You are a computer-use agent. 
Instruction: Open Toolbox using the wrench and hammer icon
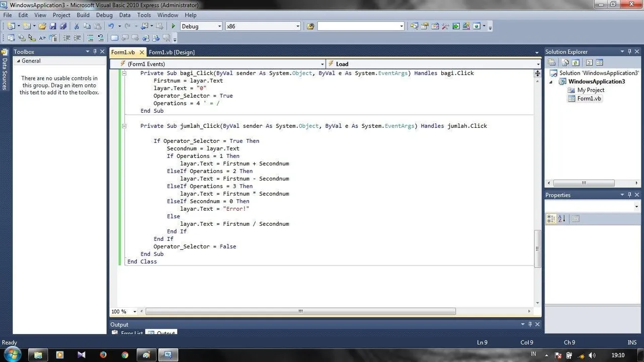445,26
